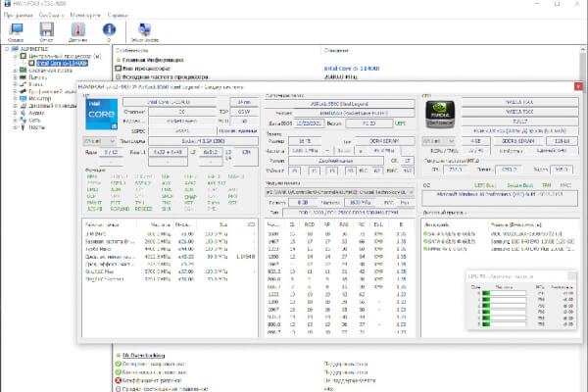Open the memory module selection dropdown
The height and width of the screenshot is (392, 588).
coord(340,192)
